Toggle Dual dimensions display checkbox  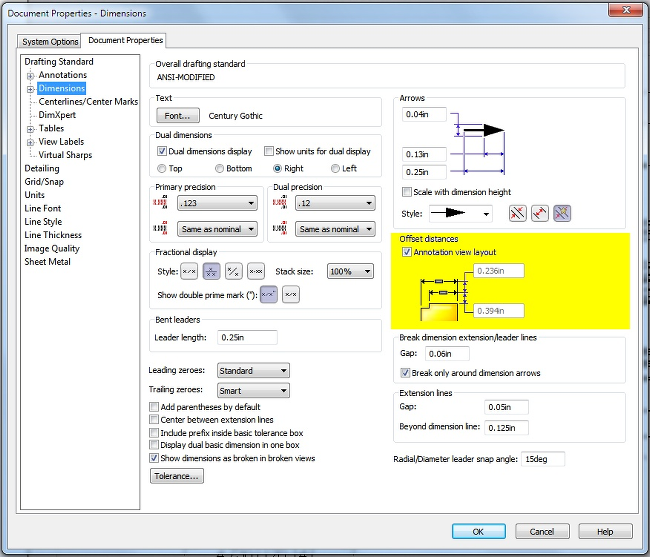click(162, 151)
